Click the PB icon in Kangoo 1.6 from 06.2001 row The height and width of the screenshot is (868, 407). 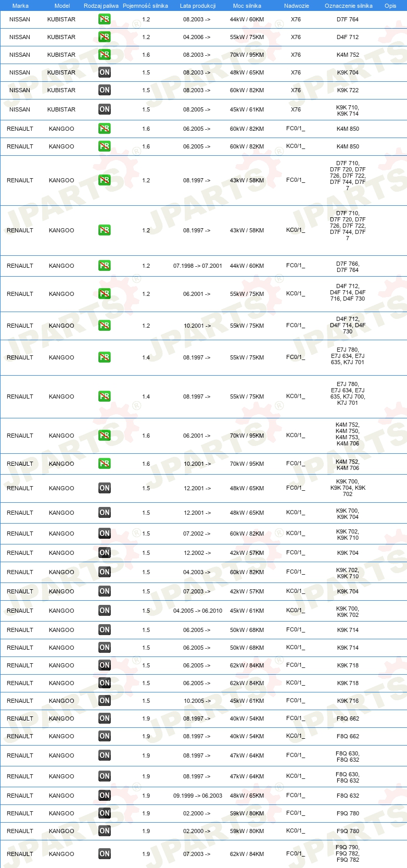104,436
